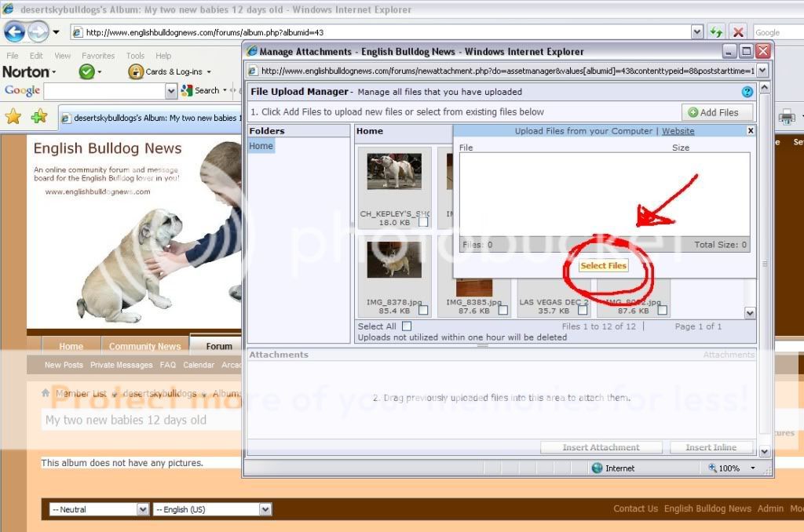Select the IMG_8378.jpg thumbnail
The height and width of the screenshot is (532, 804).
[394, 260]
